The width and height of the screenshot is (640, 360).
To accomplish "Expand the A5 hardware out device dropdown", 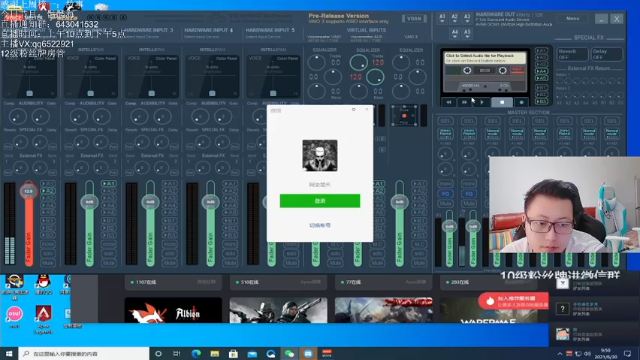I will pyautogui.click(x=467, y=33).
